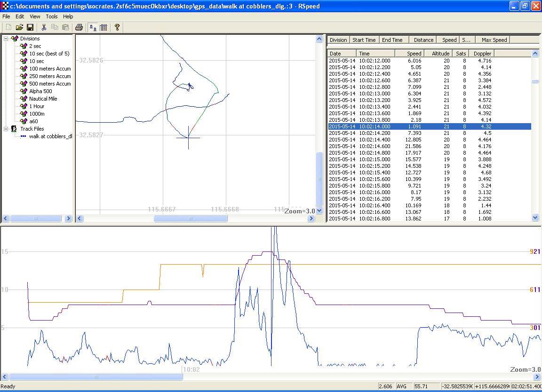Click the table grid view icon
This screenshot has width=542, height=392.
[x=104, y=28]
